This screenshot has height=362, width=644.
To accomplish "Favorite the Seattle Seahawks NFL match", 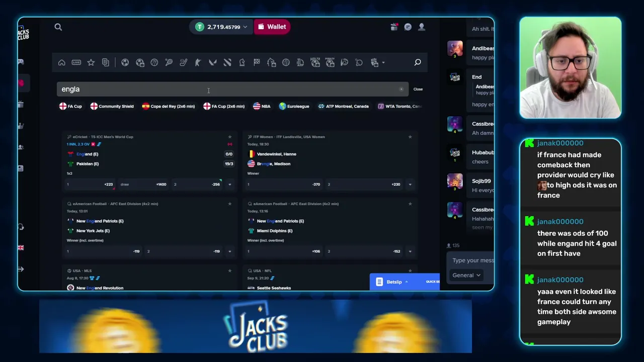I will (x=410, y=270).
